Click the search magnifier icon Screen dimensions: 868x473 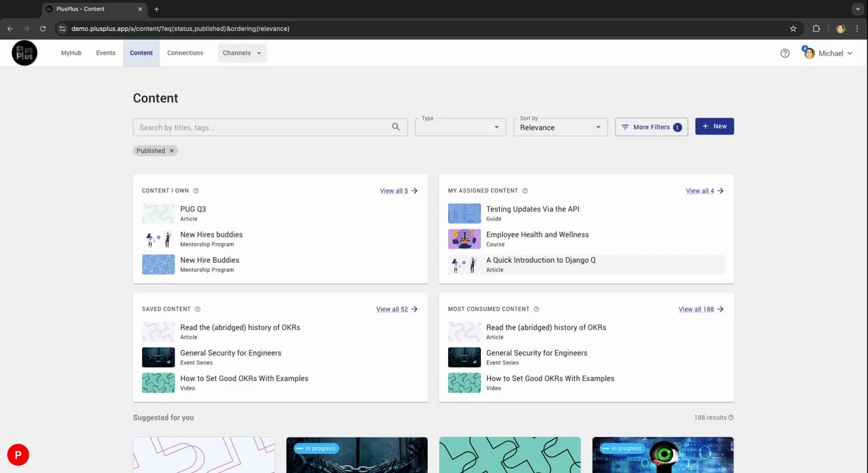coord(396,127)
